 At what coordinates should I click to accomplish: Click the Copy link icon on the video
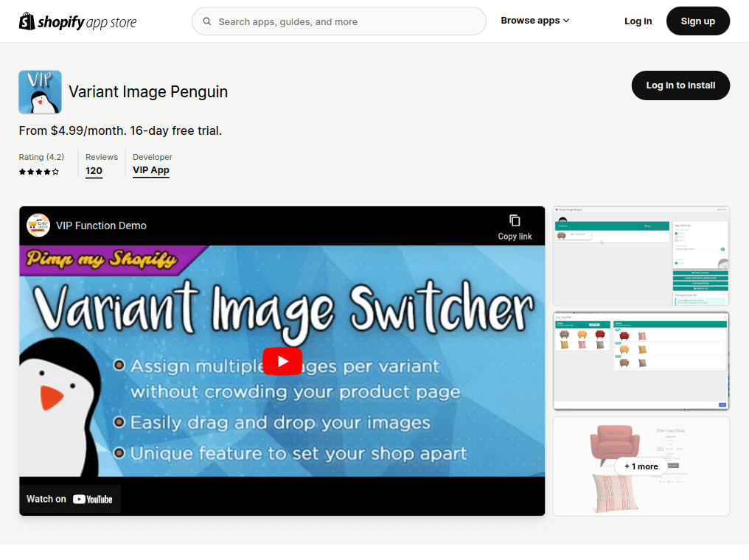coord(515,222)
